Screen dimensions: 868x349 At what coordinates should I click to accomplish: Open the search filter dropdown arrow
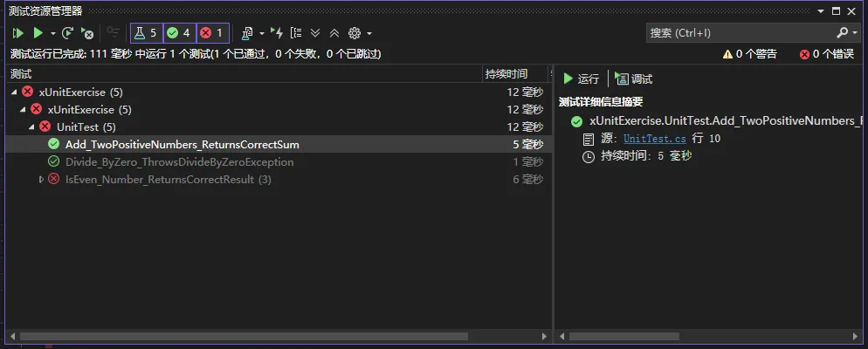point(855,33)
